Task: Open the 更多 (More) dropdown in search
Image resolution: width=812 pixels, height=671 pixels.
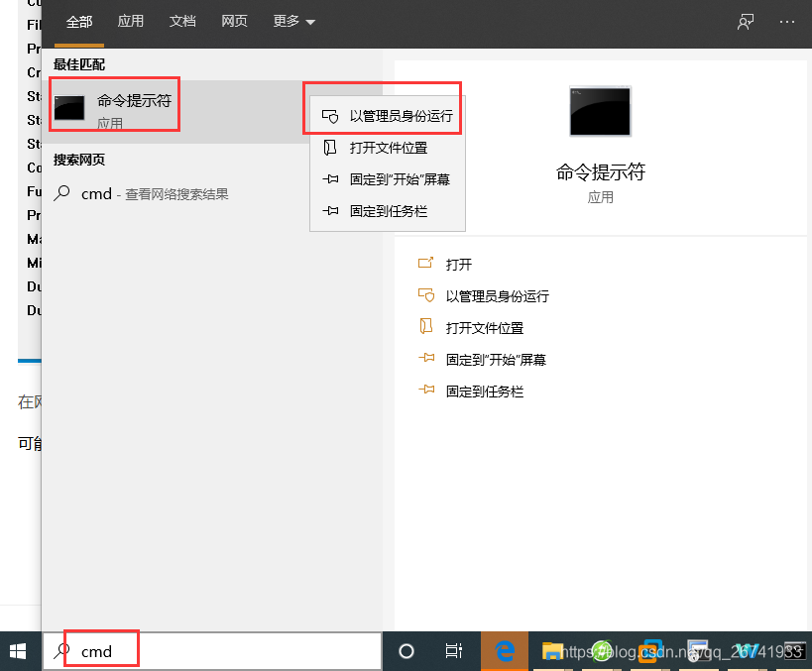Action: pyautogui.click(x=292, y=21)
